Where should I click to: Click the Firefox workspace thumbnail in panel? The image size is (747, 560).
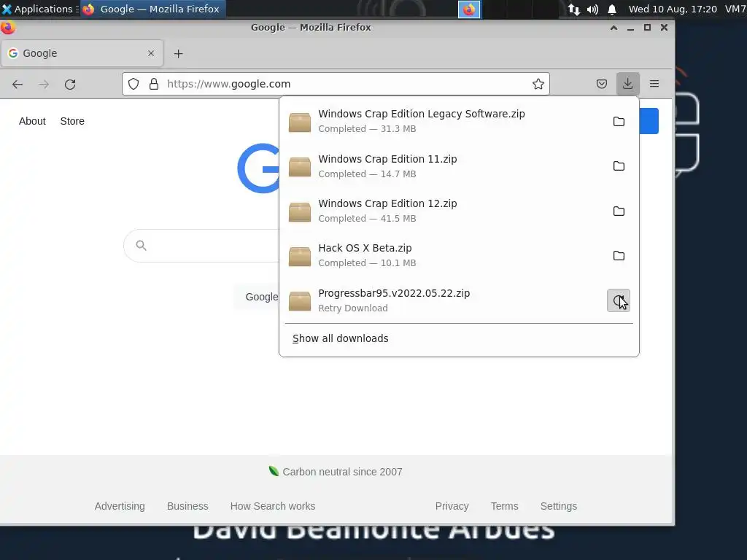click(469, 9)
